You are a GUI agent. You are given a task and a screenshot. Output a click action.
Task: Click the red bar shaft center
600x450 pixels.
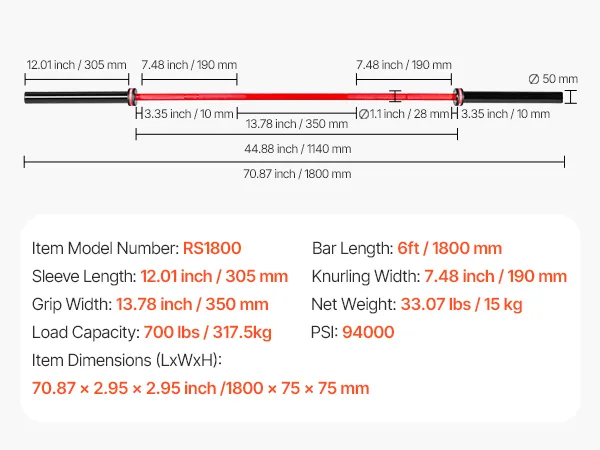click(295, 97)
